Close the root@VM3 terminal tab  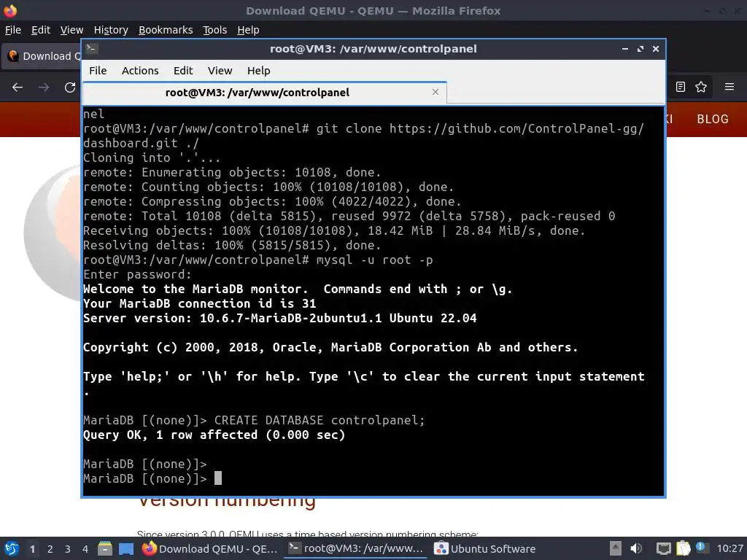tap(436, 92)
